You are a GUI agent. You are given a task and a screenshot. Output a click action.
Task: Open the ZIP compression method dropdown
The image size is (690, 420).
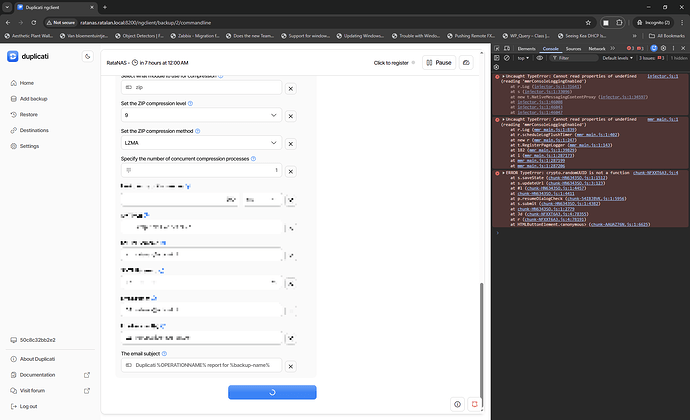point(201,143)
